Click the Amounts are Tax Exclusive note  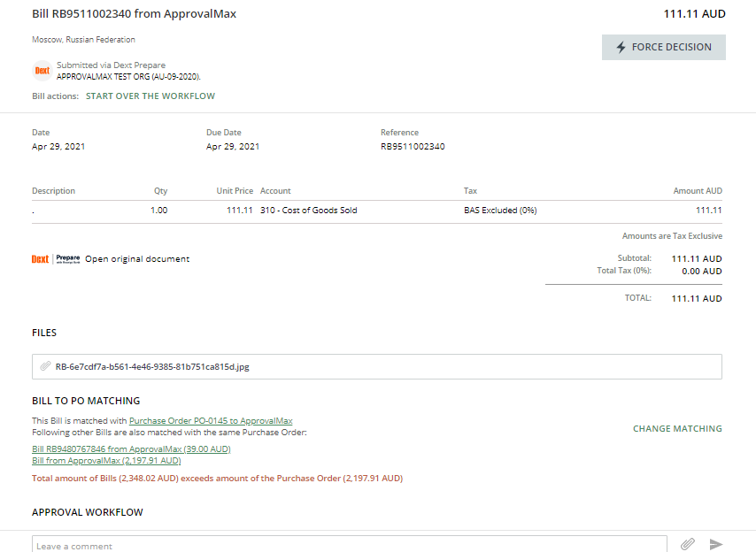point(672,236)
